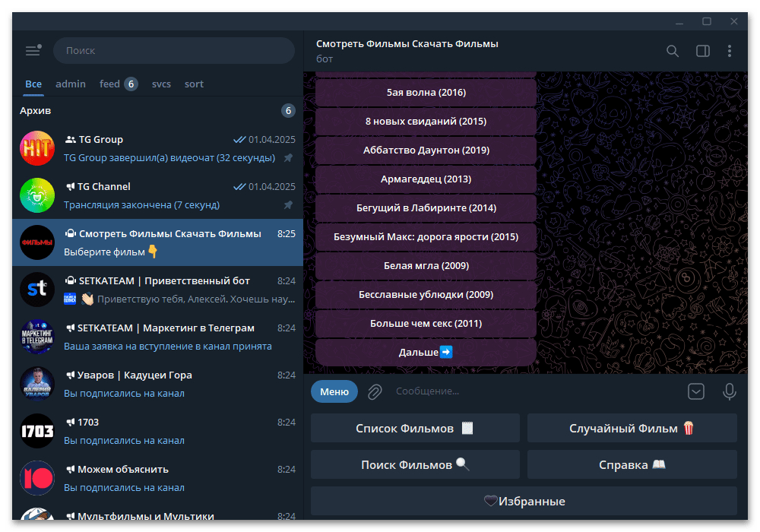The height and width of the screenshot is (532, 760).
Task: Click 'TG Group завершил(а) видеочат' preview
Action: coord(169,158)
